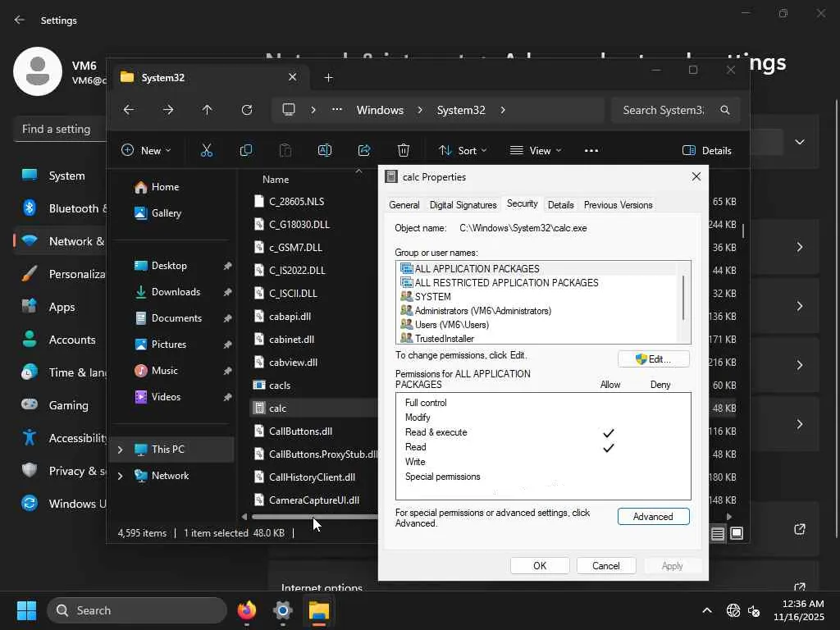This screenshot has height=630, width=840.
Task: Expand the This PC tree node
Action: pyautogui.click(x=121, y=450)
